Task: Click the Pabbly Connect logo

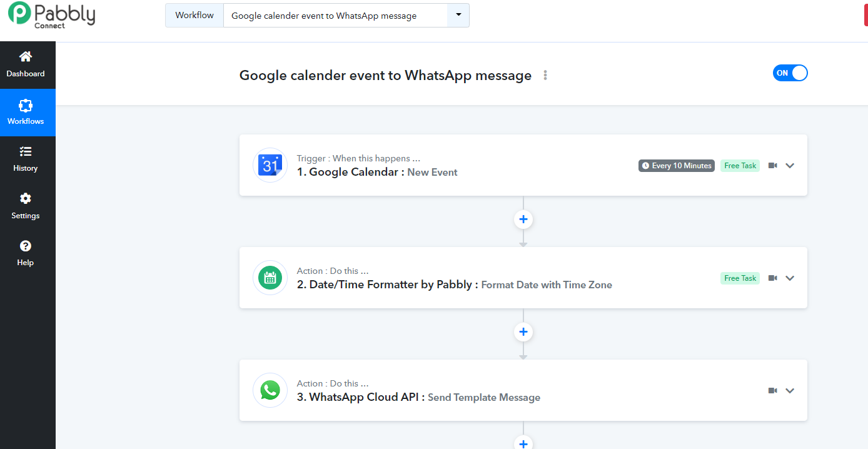Action: click(x=51, y=15)
